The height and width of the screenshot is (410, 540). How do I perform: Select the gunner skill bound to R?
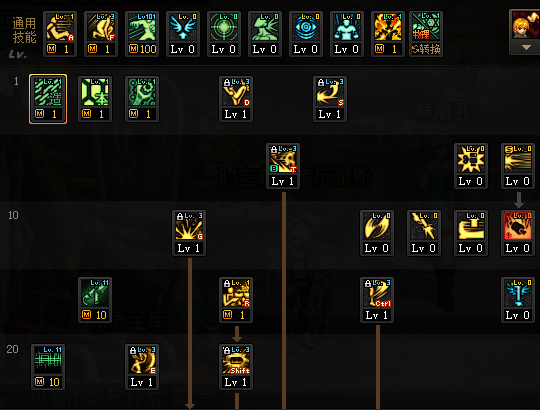click(236, 300)
